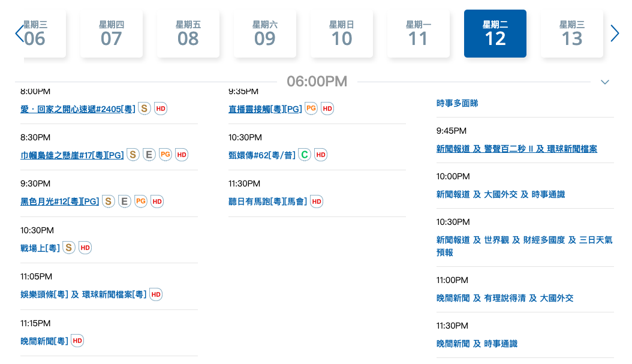Switch to 星期一 11 date tab

(x=419, y=34)
